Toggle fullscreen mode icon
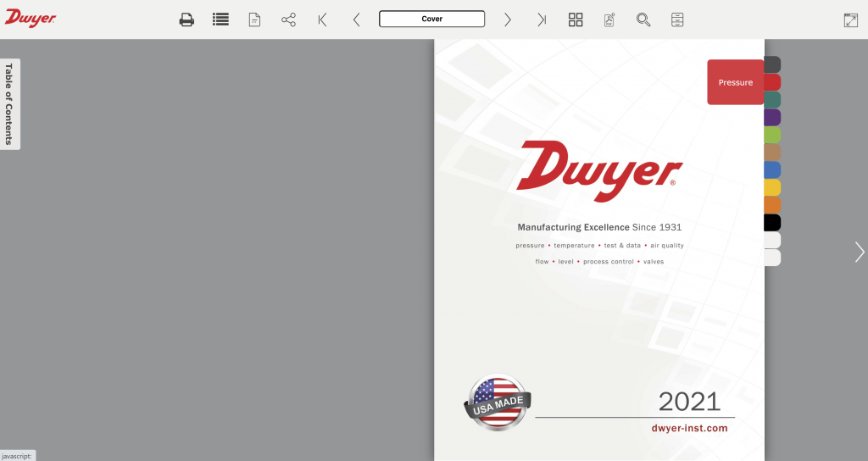 pos(851,20)
